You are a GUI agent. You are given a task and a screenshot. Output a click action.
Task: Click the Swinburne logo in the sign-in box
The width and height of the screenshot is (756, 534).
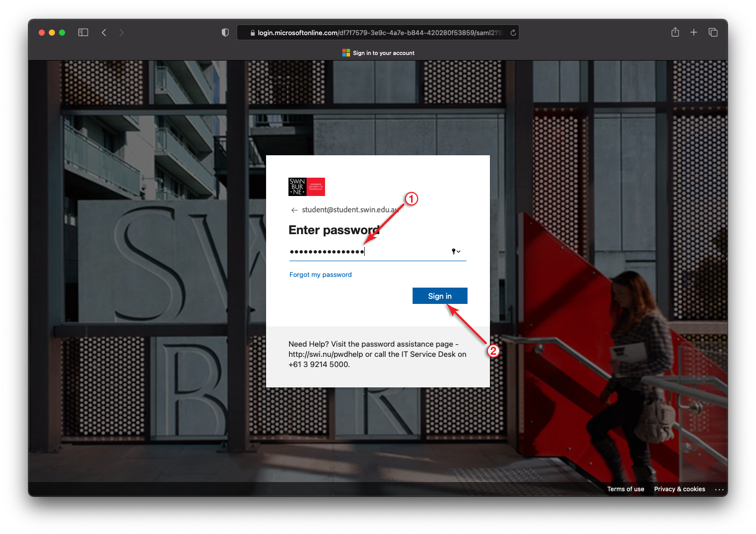pyautogui.click(x=306, y=187)
